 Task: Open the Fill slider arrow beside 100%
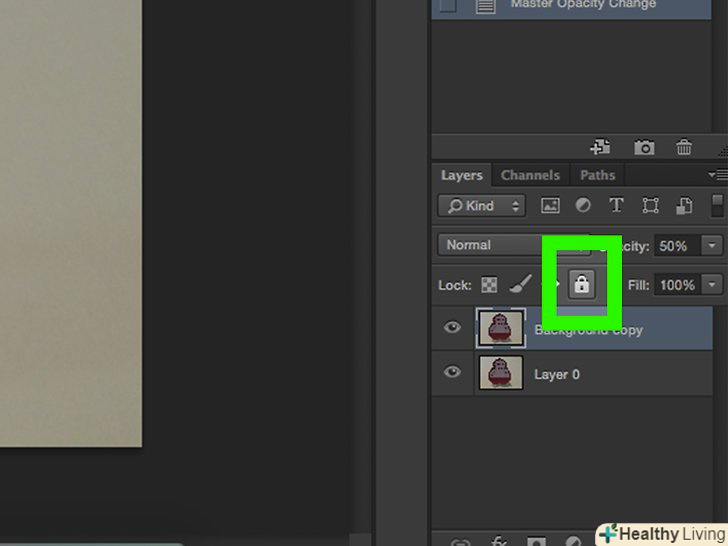[x=712, y=284]
